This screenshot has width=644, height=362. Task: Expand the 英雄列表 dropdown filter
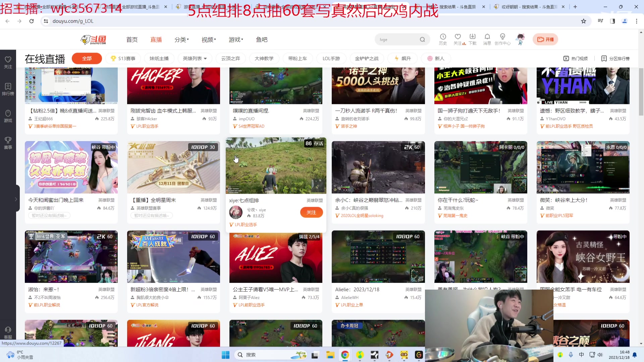pos(195,58)
